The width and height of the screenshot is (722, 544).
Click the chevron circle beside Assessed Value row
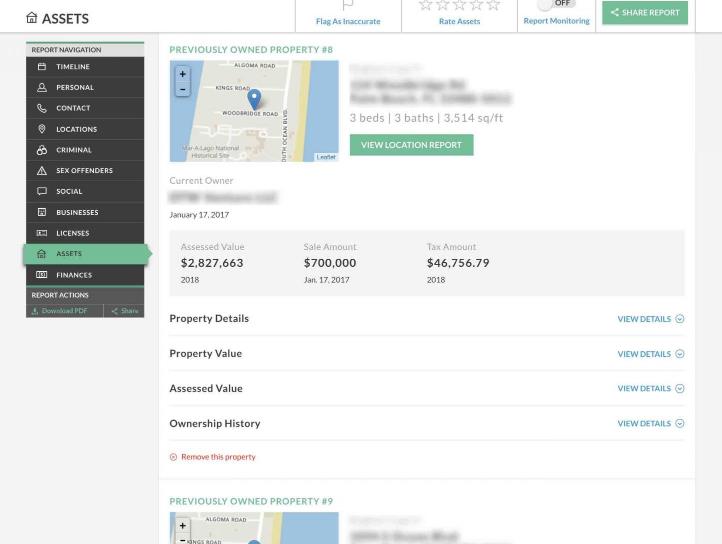[x=680, y=388]
